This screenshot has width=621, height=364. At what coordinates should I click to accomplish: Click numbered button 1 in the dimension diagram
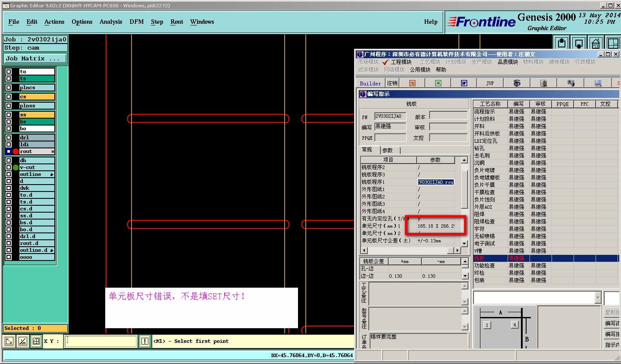tap(487, 325)
